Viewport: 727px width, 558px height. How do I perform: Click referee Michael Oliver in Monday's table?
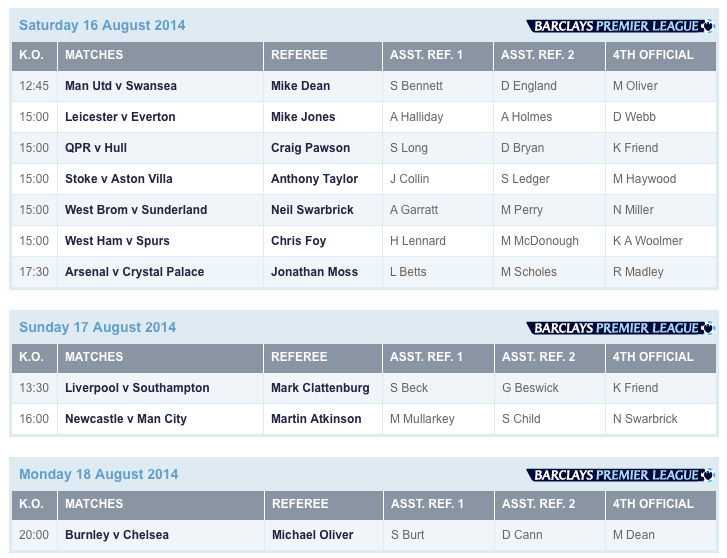(x=312, y=535)
